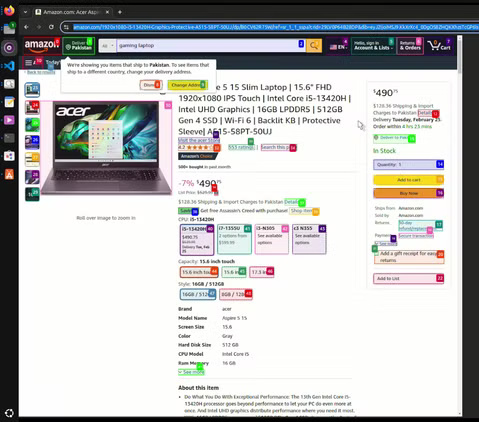
Task: Choose the i5-13420H CPU option
Action: (x=197, y=240)
